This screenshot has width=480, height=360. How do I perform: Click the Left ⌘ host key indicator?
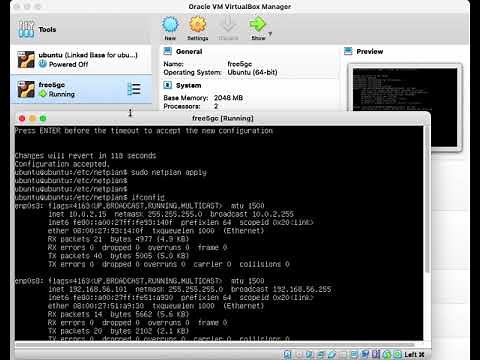point(414,354)
